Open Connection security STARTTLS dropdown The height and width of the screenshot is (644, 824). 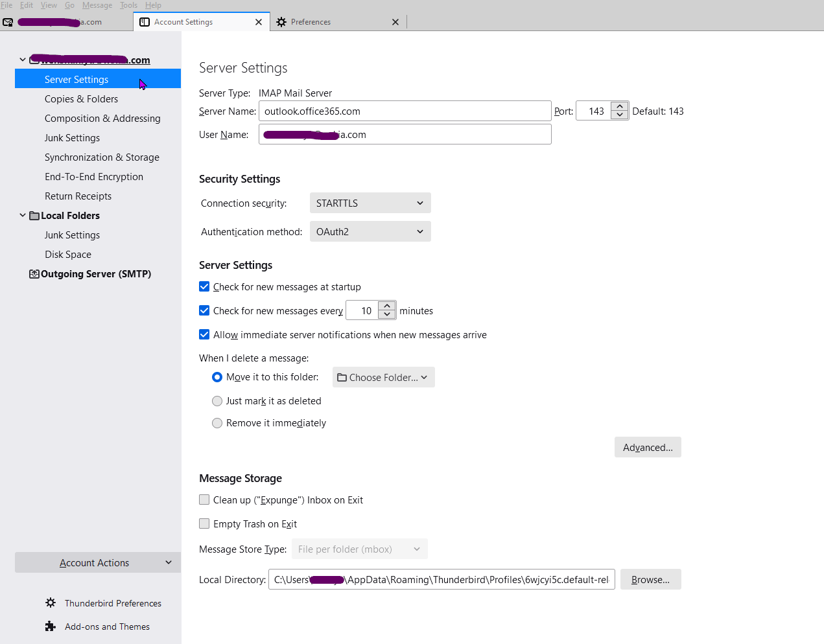click(370, 203)
